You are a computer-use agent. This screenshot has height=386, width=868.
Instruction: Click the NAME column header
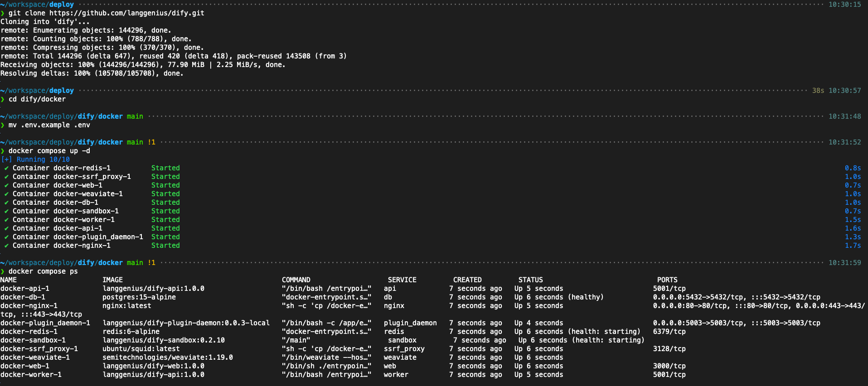coord(9,280)
